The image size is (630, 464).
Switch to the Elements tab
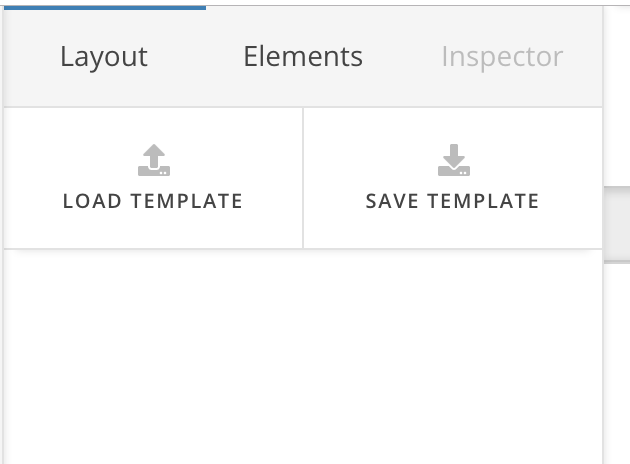(x=302, y=57)
